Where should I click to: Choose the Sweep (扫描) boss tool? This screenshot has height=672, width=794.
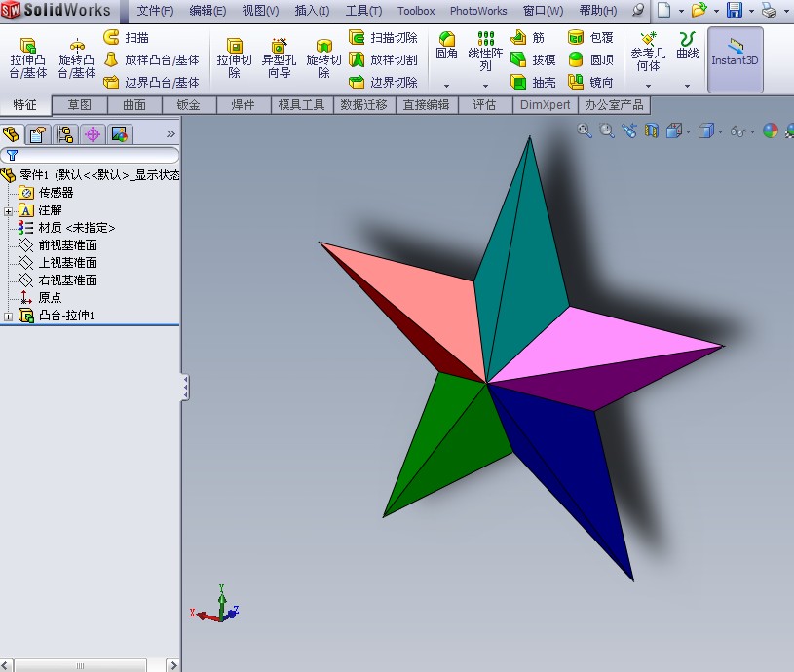click(126, 37)
